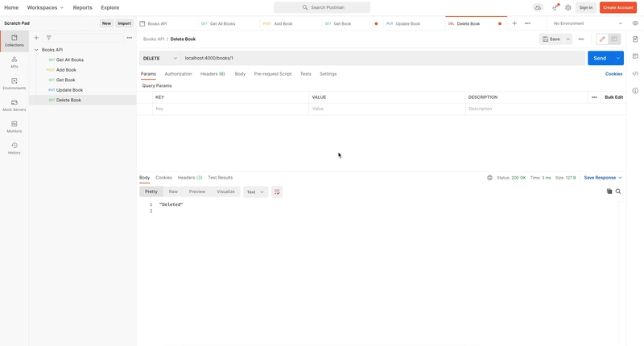Click the plus icon to create collection
Image resolution: width=644 pixels, height=346 pixels.
tap(36, 38)
